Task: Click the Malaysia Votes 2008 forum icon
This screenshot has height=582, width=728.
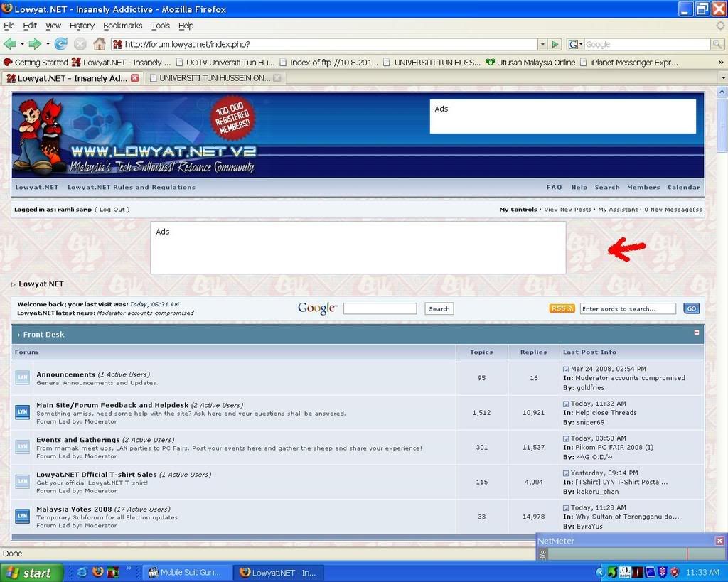Action: tap(22, 517)
